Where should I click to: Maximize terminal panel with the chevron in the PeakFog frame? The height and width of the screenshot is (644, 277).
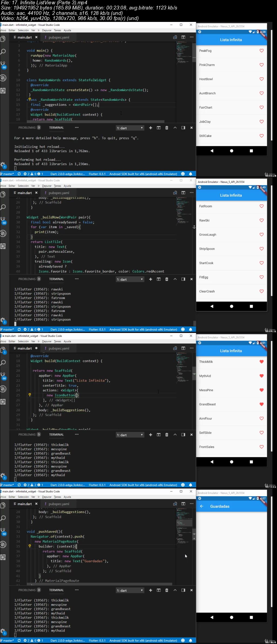click(x=175, y=128)
